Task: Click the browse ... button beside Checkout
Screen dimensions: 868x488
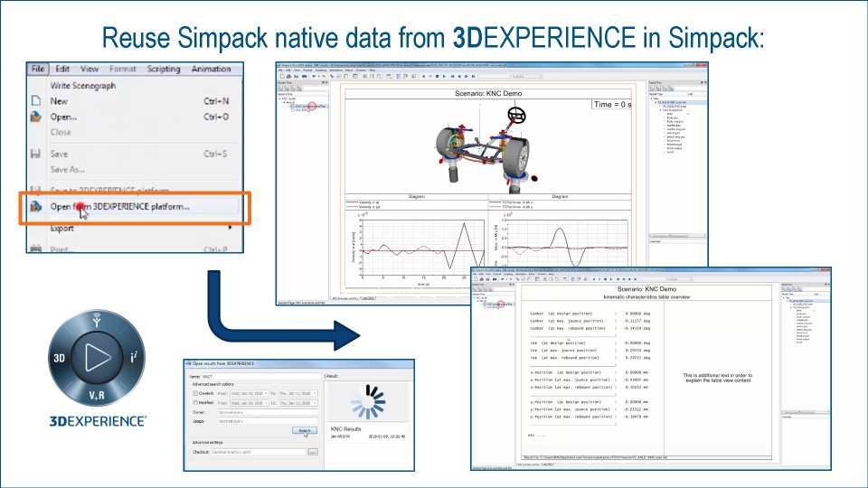Action: pos(313,452)
